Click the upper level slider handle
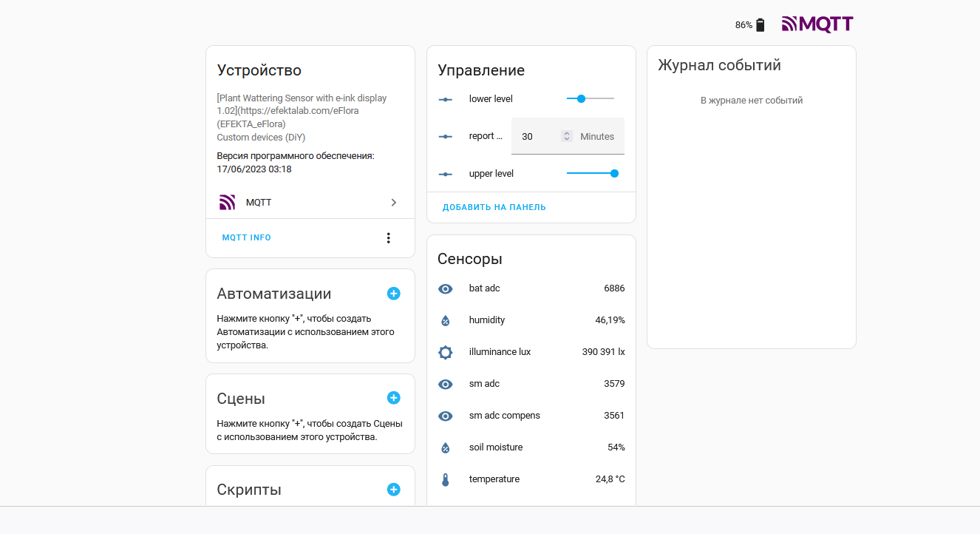 (614, 173)
